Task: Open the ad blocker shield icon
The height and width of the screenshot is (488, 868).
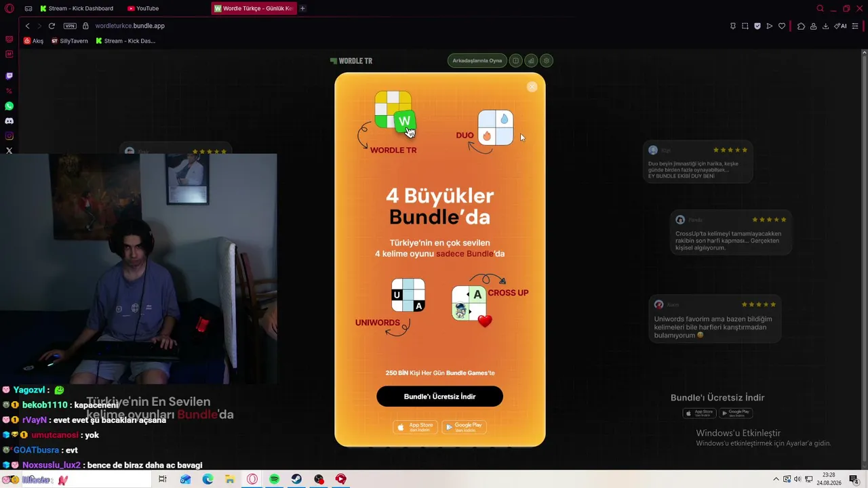Action: (x=757, y=26)
